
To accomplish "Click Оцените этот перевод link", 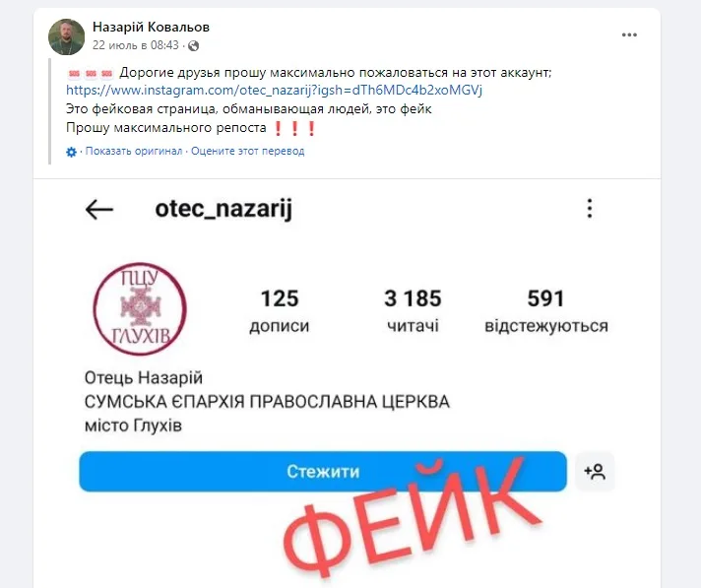I will (x=248, y=151).
